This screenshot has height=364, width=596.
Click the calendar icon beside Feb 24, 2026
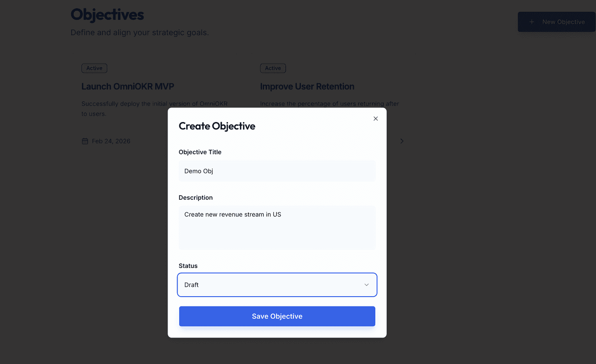tap(85, 141)
